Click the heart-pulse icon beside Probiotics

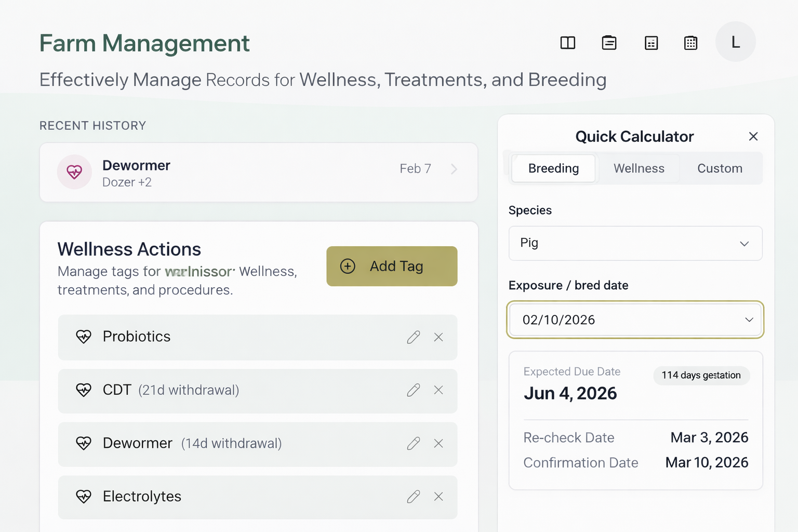(x=84, y=337)
